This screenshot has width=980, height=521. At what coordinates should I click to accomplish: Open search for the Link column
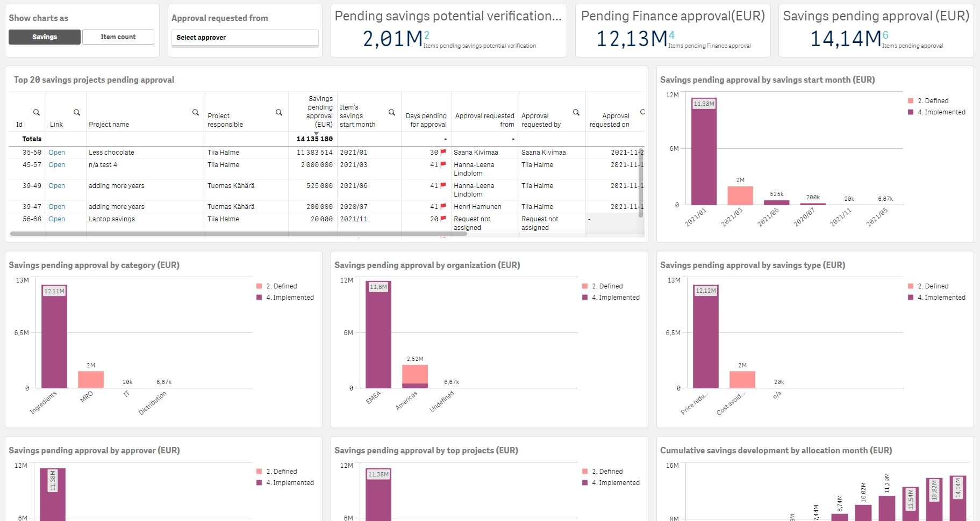click(x=77, y=112)
